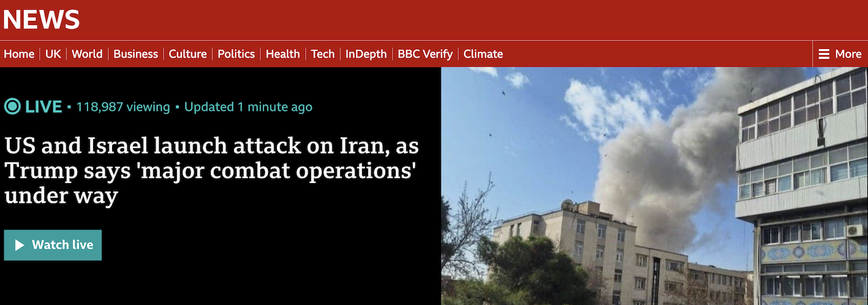The width and height of the screenshot is (868, 305).
Task: Expand the More navigation menu
Action: 840,54
